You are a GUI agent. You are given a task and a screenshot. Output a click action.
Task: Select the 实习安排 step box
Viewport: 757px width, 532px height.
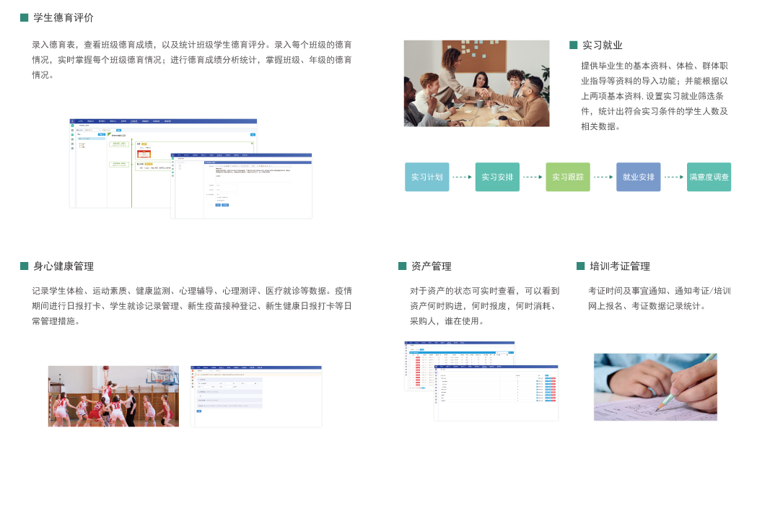[497, 177]
